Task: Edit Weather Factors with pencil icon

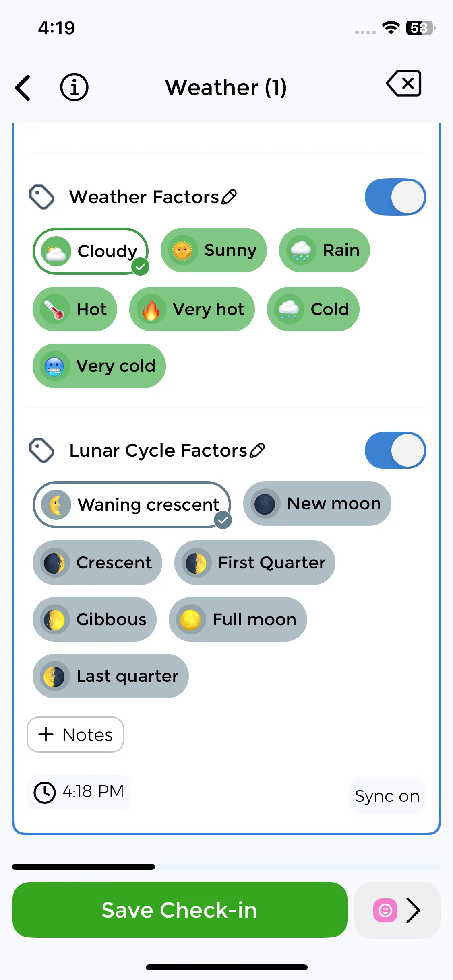Action: (x=230, y=197)
